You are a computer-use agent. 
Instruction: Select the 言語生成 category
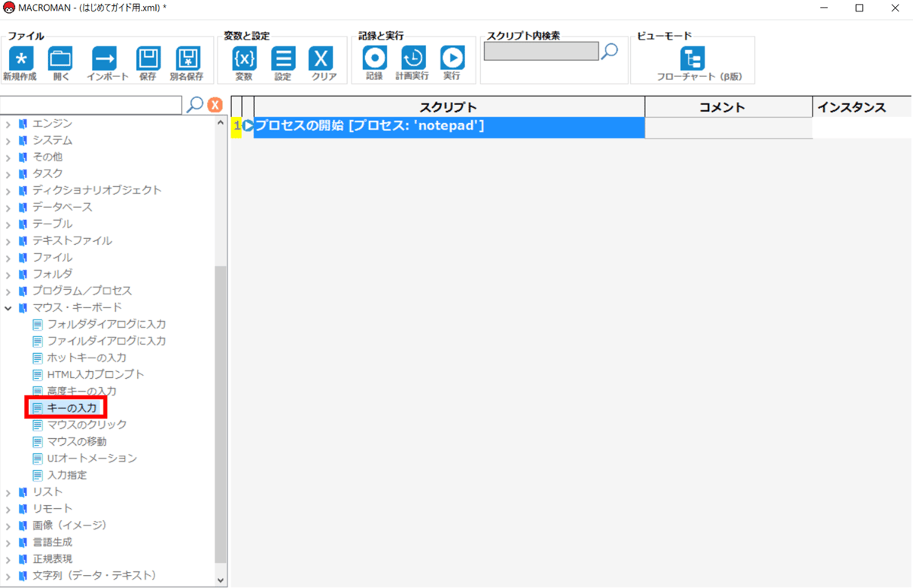point(52,542)
